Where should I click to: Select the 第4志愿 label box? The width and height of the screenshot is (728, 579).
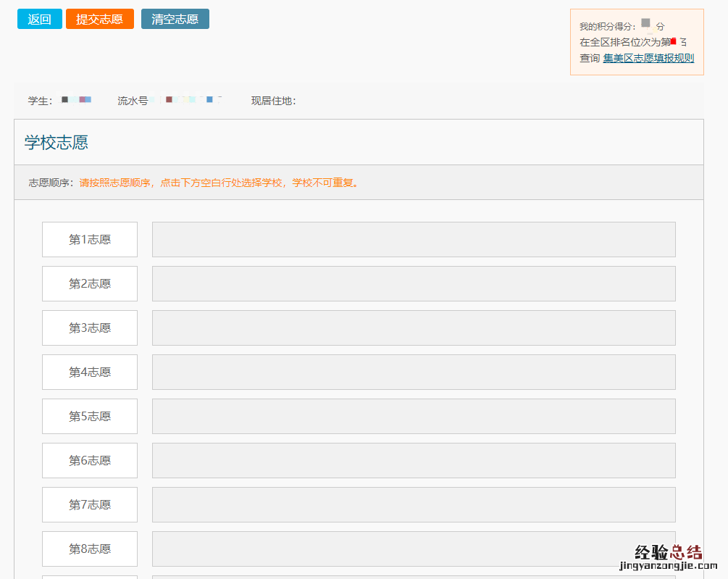click(90, 372)
